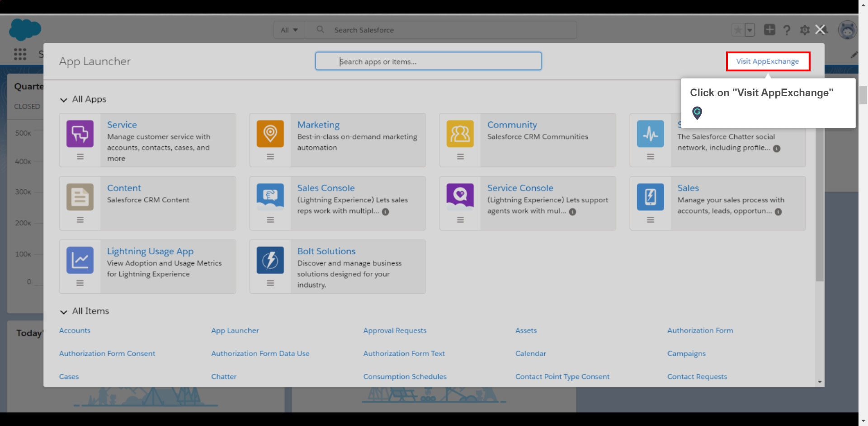Viewport: 868px width, 426px height.
Task: Show more info for Sales app description
Action: pyautogui.click(x=778, y=212)
